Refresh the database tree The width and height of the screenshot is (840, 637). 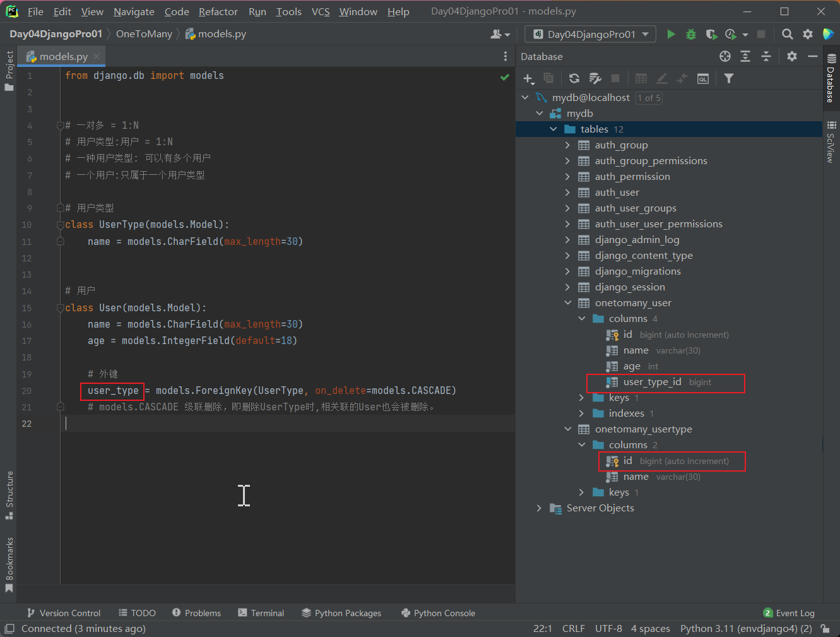pos(574,78)
